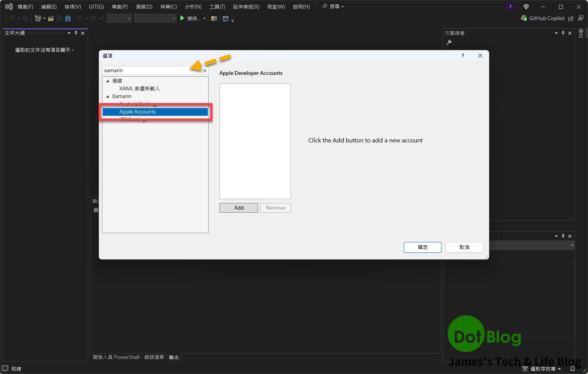The height and width of the screenshot is (374, 588).
Task: Click the Save All icon in toolbar
Action: tap(68, 19)
